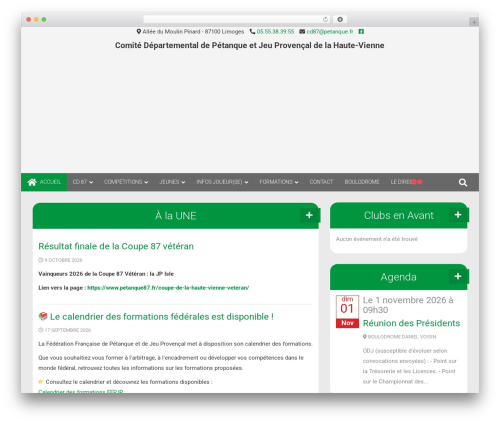Click the browser address bar
Viewport: 500px width, 423px height.
tap(236, 20)
